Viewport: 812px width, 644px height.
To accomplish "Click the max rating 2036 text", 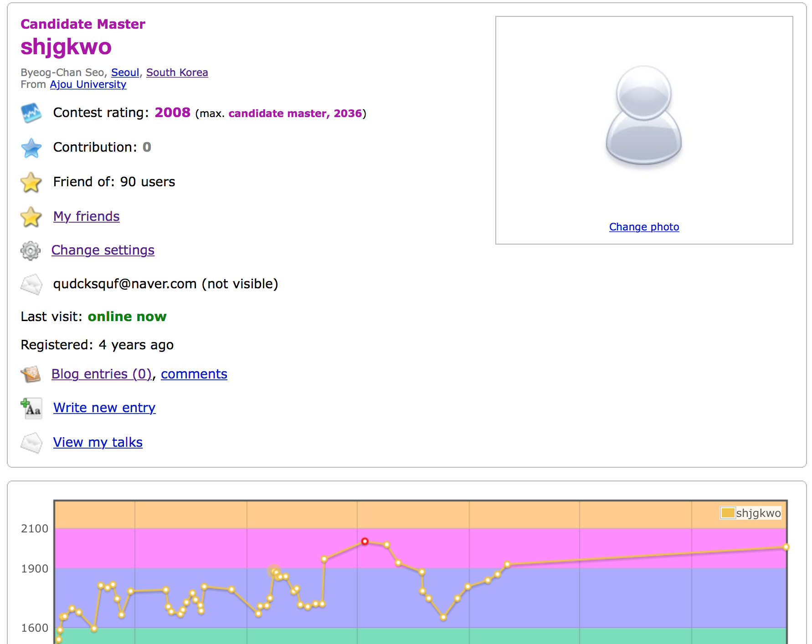I will tap(348, 113).
